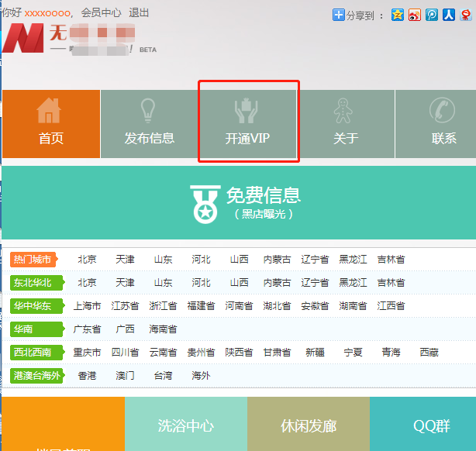Open 关于 about tile
This screenshot has width=476, height=451.
click(x=346, y=124)
